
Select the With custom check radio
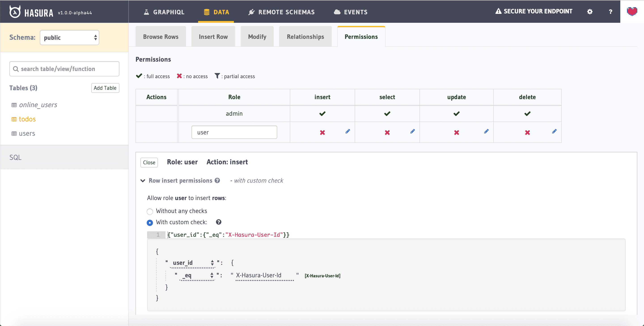(150, 223)
